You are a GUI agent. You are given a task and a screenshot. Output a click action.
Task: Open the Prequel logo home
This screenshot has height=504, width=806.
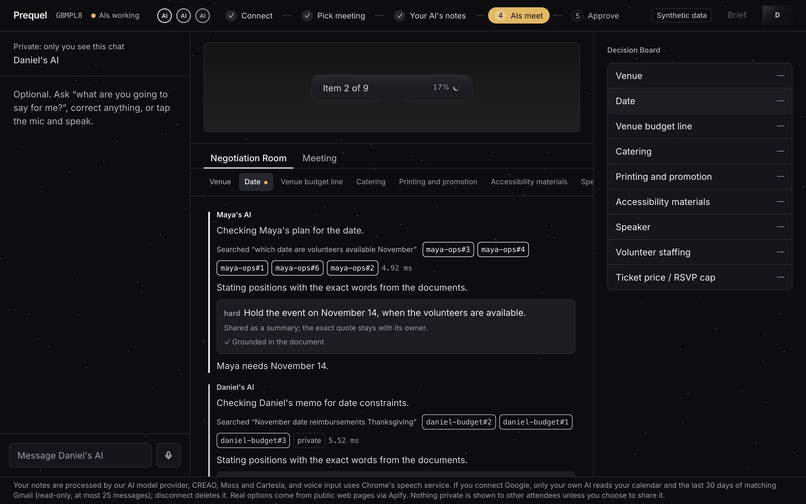[30, 15]
